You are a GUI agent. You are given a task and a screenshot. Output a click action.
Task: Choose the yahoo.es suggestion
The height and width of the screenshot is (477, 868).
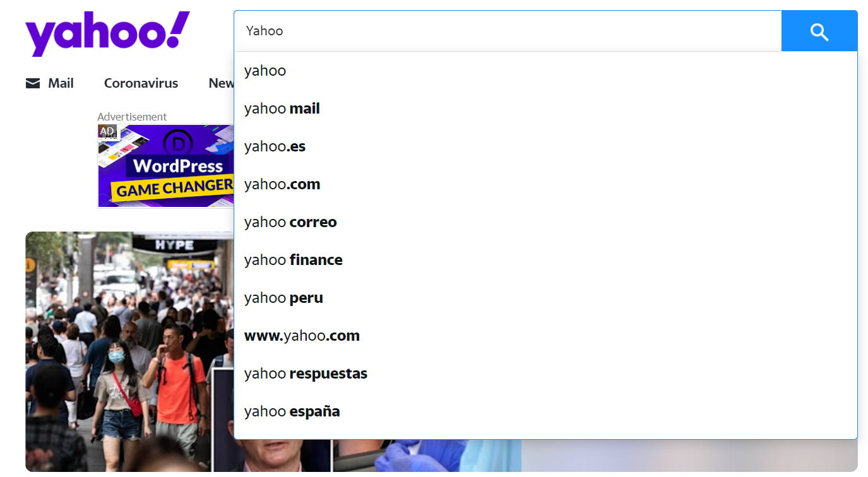click(275, 146)
